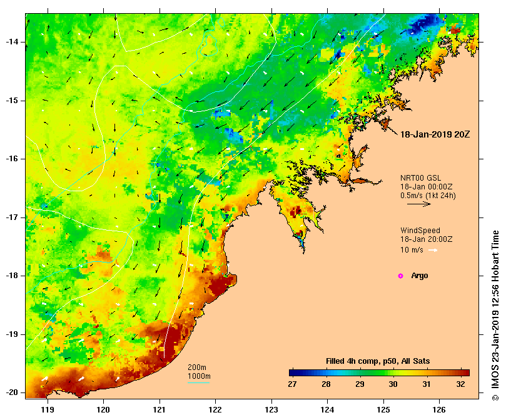Click the 'IMOS 23-Jan-2019 12:56 Hobart Time' stamp

(x=495, y=311)
